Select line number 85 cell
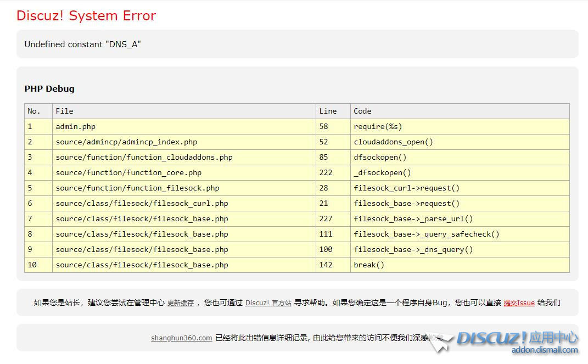The width and height of the screenshot is (588, 364). (x=333, y=158)
